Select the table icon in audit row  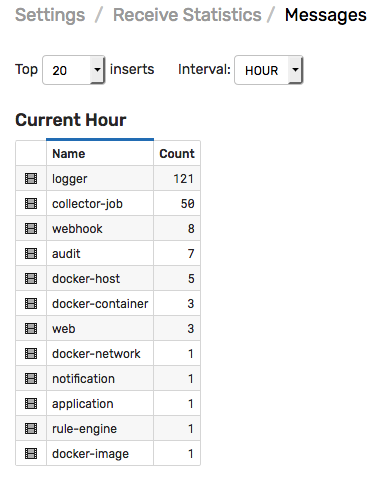[x=31, y=254]
